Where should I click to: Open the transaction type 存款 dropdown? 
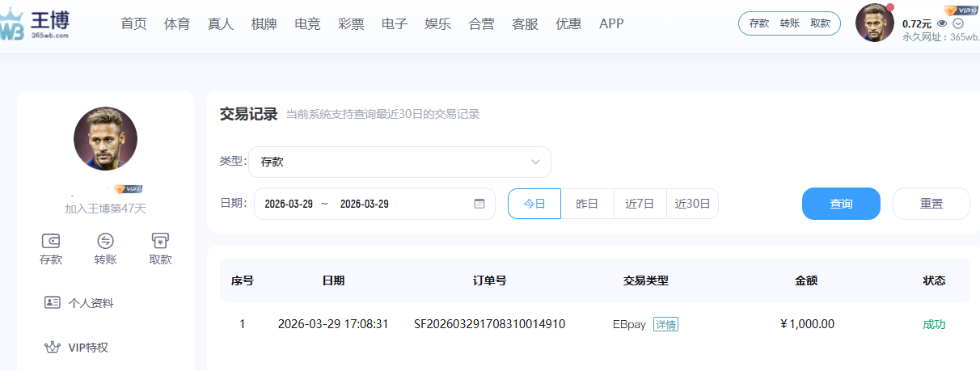tap(399, 162)
